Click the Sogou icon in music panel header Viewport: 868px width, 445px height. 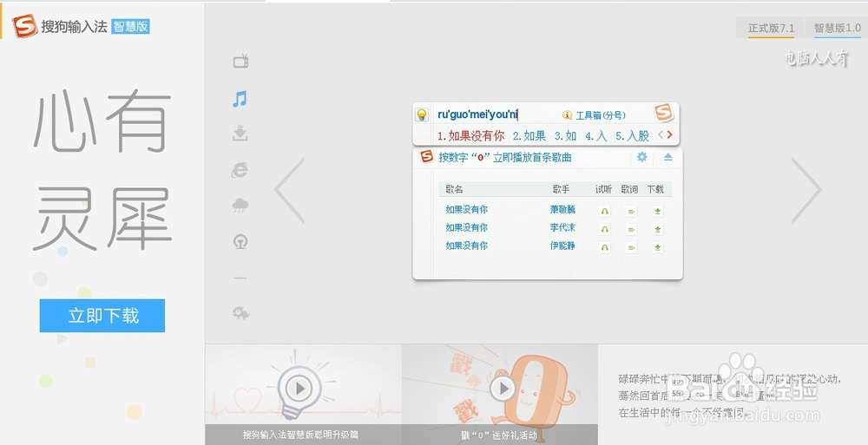(x=426, y=157)
